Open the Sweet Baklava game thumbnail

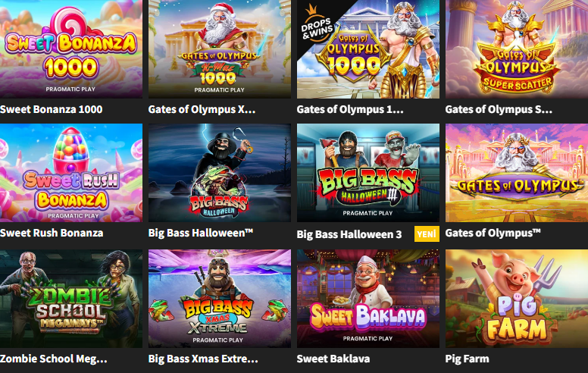[x=367, y=299]
